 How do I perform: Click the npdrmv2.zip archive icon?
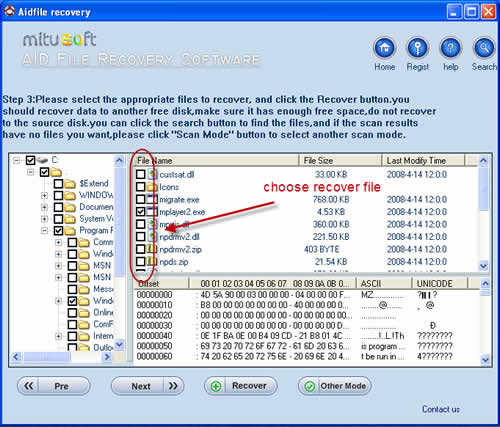152,249
